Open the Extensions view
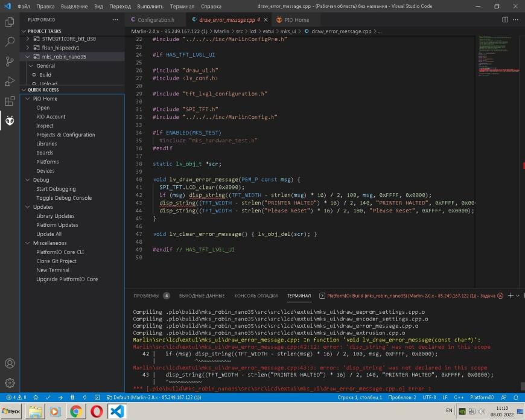This screenshot has height=420, width=525. (x=10, y=101)
